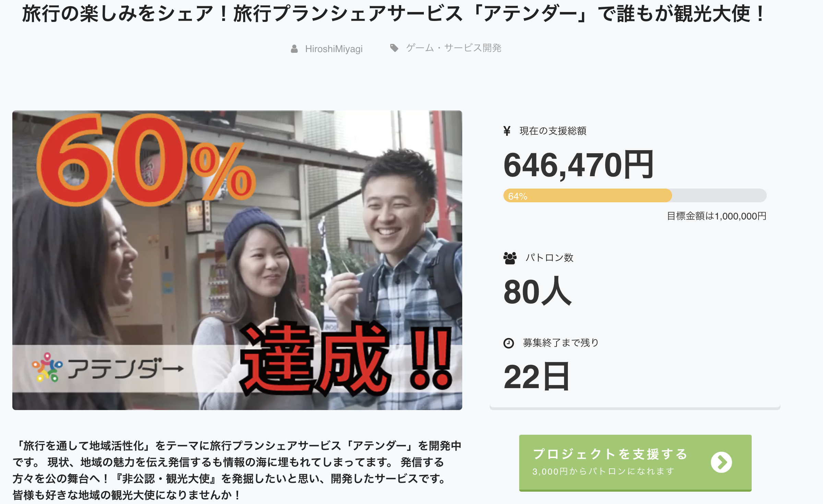Click the 60% 達成 project thumbnail image

[x=237, y=260]
